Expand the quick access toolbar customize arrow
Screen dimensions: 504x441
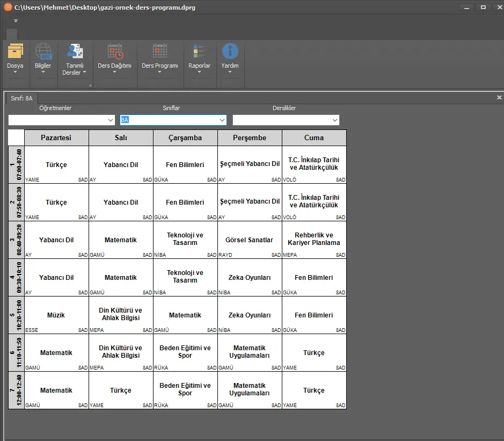pyautogui.click(x=16, y=21)
